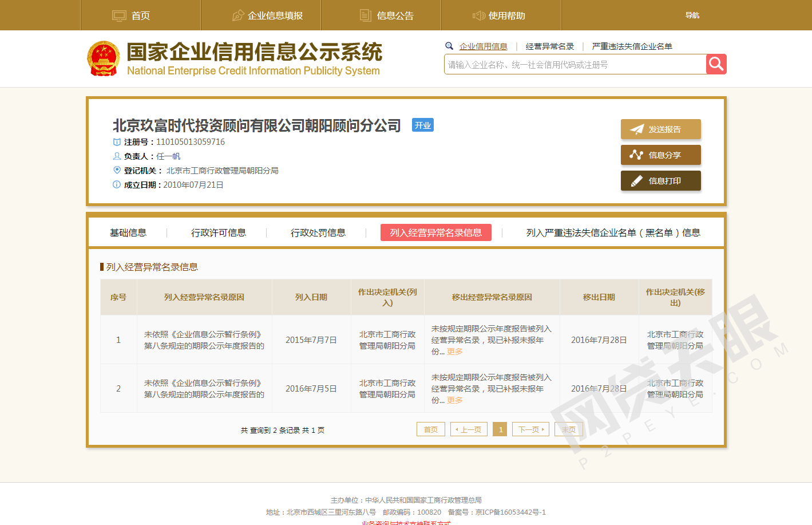812x525 pixels.
Task: Open the 信息公告 navigation item
Action: pyautogui.click(x=381, y=15)
